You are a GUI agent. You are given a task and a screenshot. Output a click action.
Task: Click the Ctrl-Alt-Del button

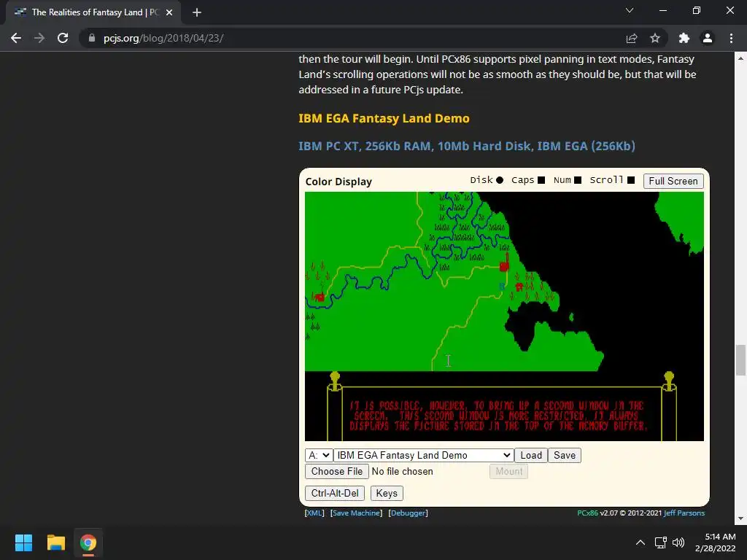click(x=335, y=494)
